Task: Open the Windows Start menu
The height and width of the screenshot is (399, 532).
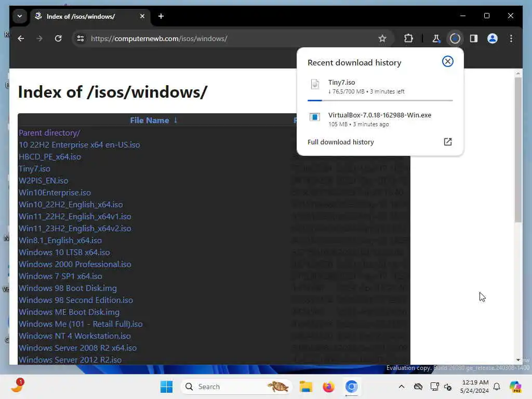Action: click(166, 387)
